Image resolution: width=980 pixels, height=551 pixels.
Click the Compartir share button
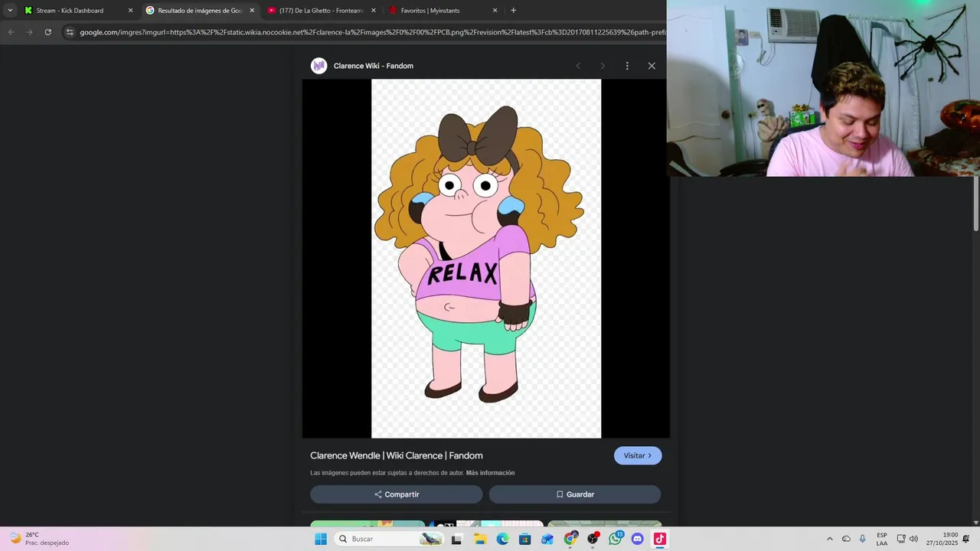[397, 494]
